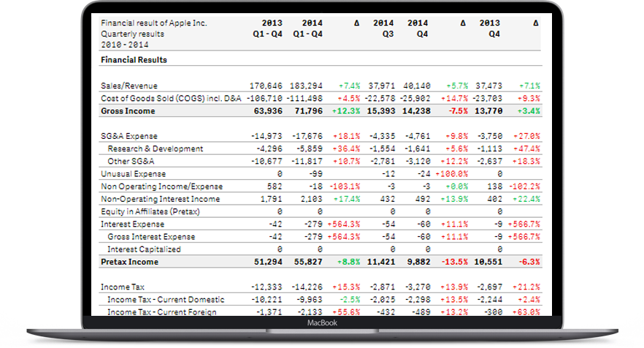Click the Sales/Revenue row label
Screen dimensions: 644x348
(x=129, y=86)
